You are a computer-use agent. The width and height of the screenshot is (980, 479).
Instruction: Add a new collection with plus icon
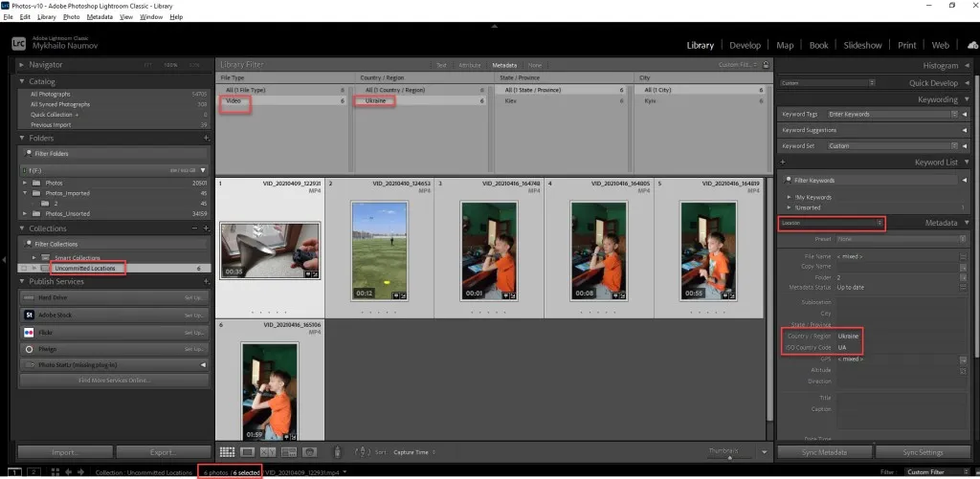click(206, 229)
